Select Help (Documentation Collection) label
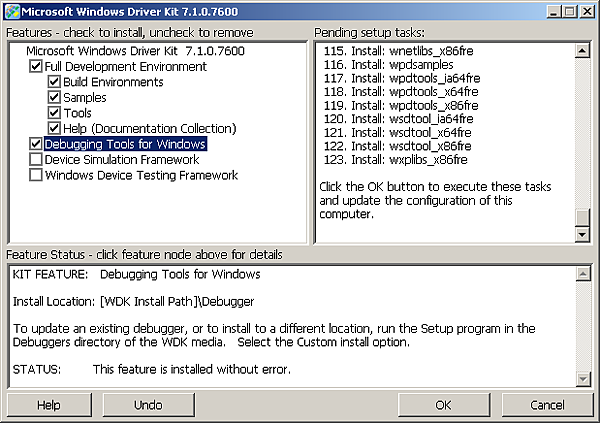This screenshot has width=600, height=423. tap(150, 129)
